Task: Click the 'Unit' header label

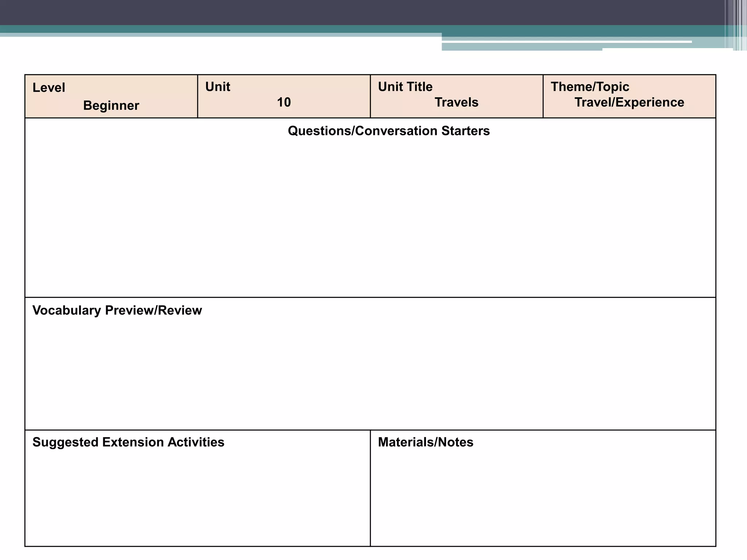Action: [218, 87]
